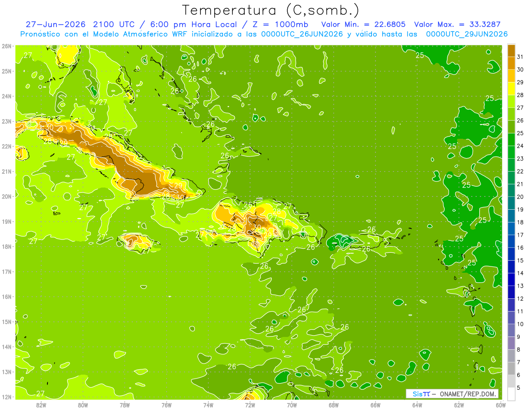
Task: Click legend color band between 24 and 25
Action: pos(511,140)
